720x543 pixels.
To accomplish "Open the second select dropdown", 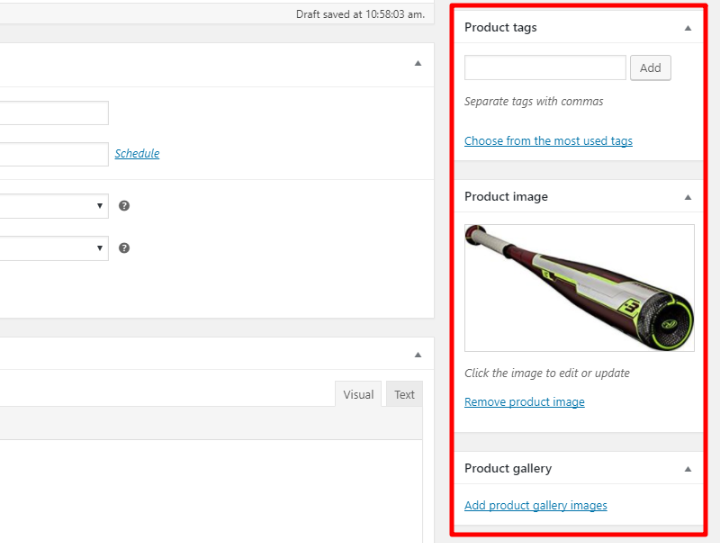I will tap(54, 248).
